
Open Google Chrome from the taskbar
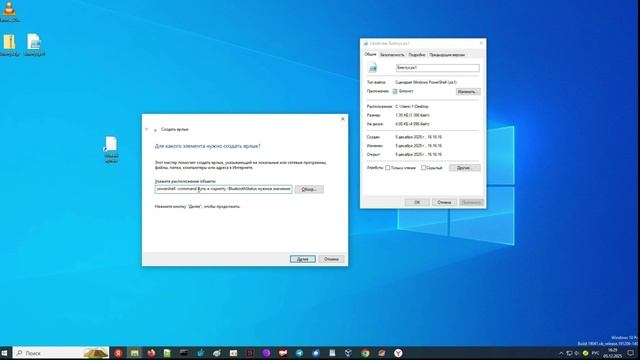[365, 353]
